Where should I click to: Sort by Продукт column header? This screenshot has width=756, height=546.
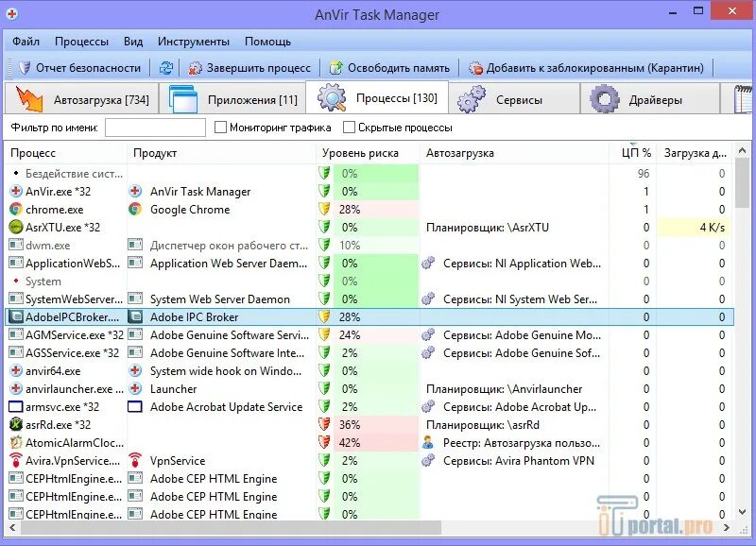click(221, 153)
